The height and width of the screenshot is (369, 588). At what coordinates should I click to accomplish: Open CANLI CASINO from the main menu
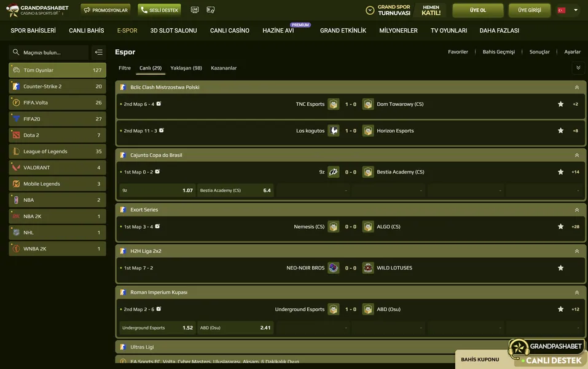230,31
